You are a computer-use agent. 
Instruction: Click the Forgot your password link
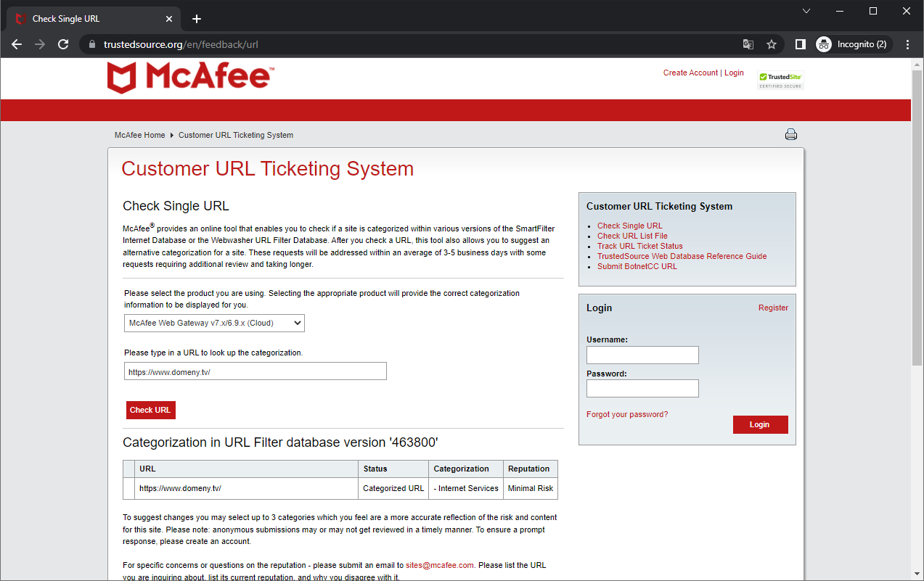click(x=627, y=414)
